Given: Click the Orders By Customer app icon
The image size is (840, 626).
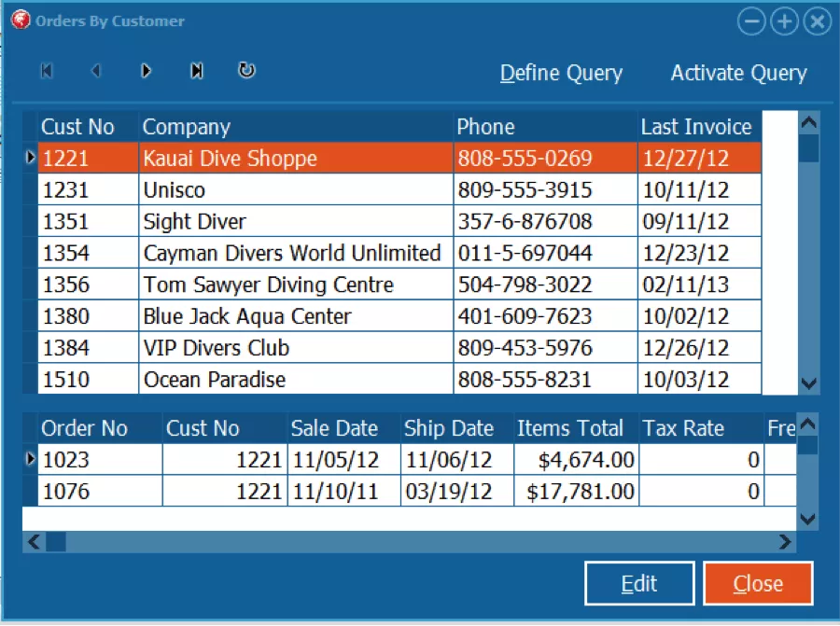Looking at the screenshot, I should tap(21, 21).
